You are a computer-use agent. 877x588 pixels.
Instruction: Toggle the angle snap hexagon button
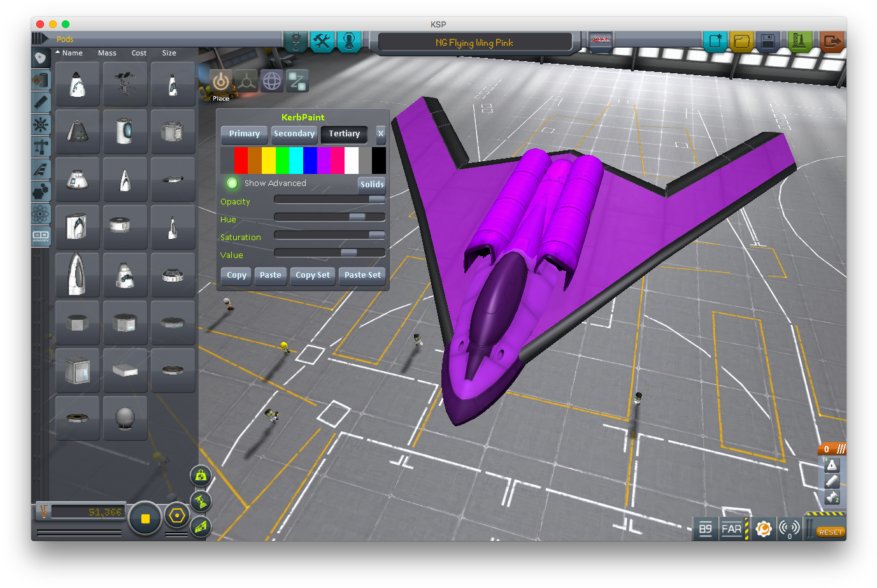[x=177, y=515]
